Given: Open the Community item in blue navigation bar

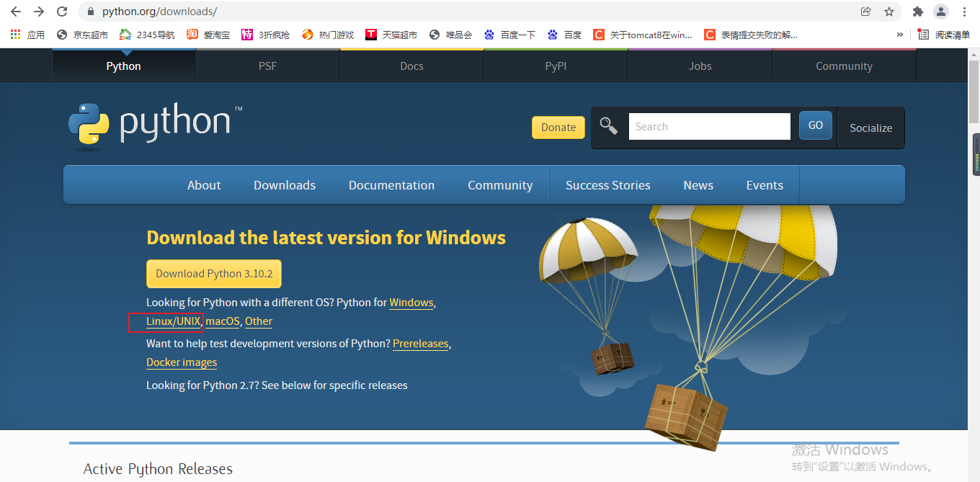Looking at the screenshot, I should (500, 185).
